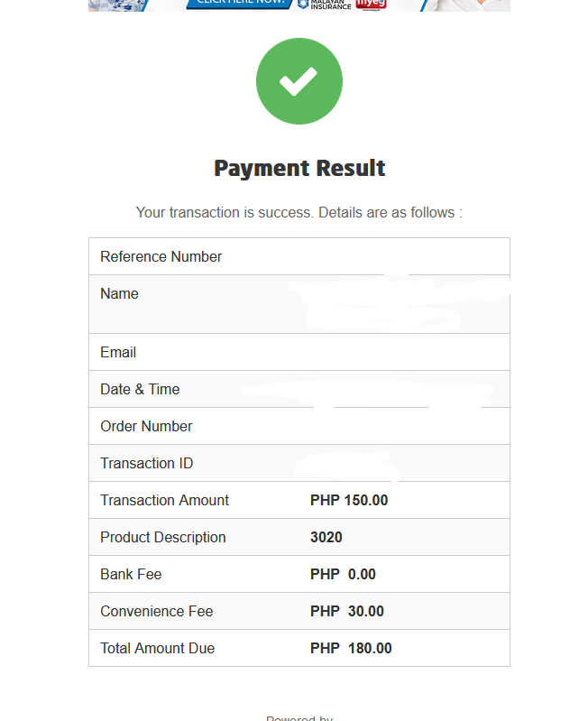Click the "Powered by" footer text
The height and width of the screenshot is (721, 588).
[x=299, y=718]
